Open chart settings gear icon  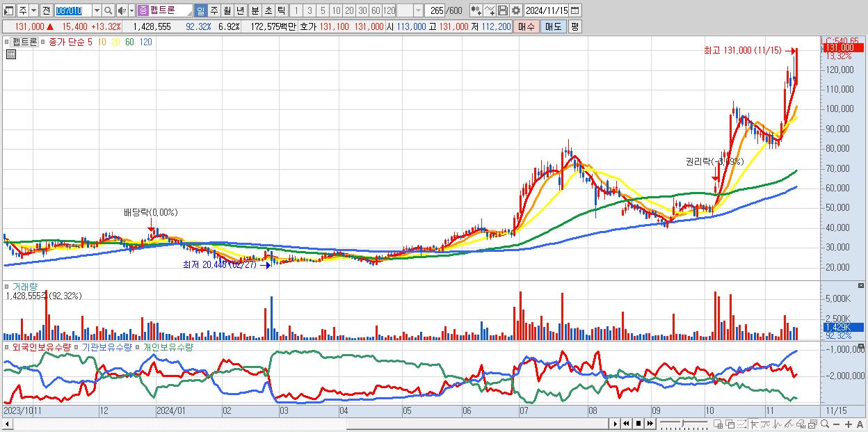(516, 10)
